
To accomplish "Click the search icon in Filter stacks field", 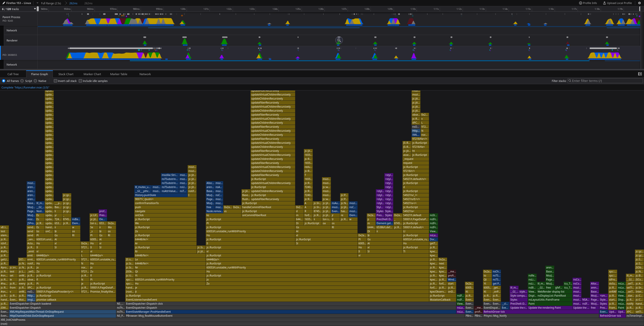I will [x=570, y=81].
